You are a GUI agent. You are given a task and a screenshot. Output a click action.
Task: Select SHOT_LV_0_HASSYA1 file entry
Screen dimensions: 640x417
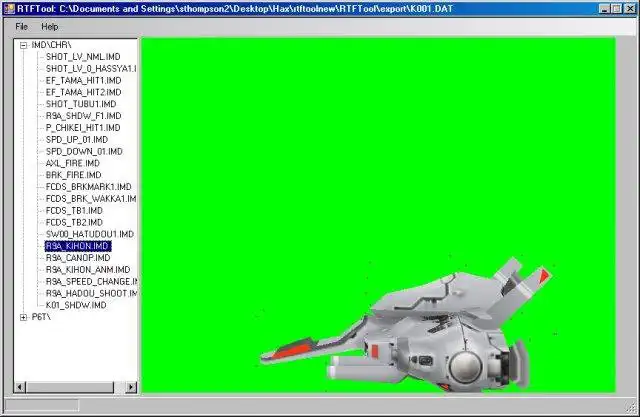point(91,69)
